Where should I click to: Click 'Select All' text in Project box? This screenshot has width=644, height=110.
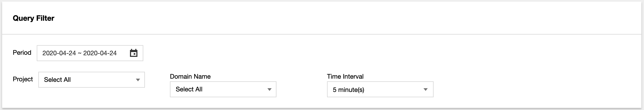[57, 80]
